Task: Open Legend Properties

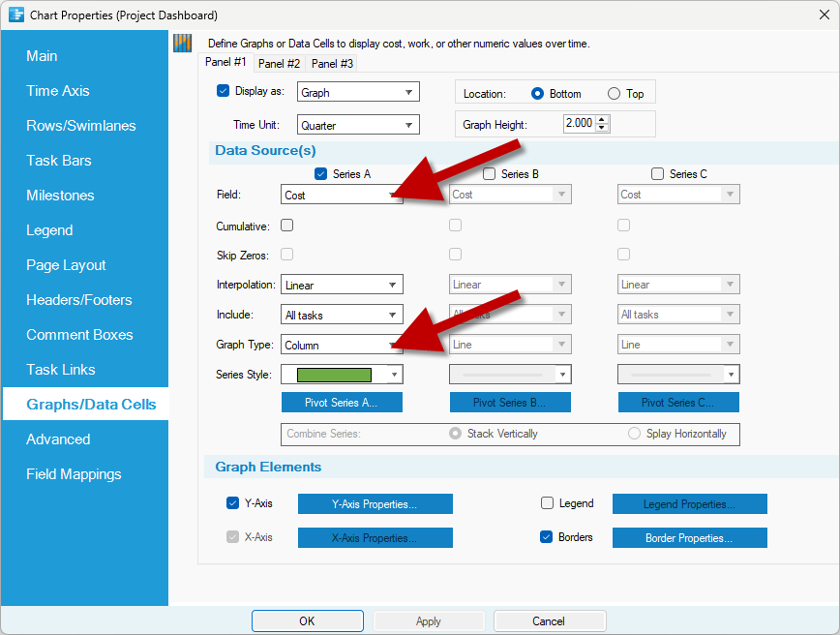Action: coord(689,503)
